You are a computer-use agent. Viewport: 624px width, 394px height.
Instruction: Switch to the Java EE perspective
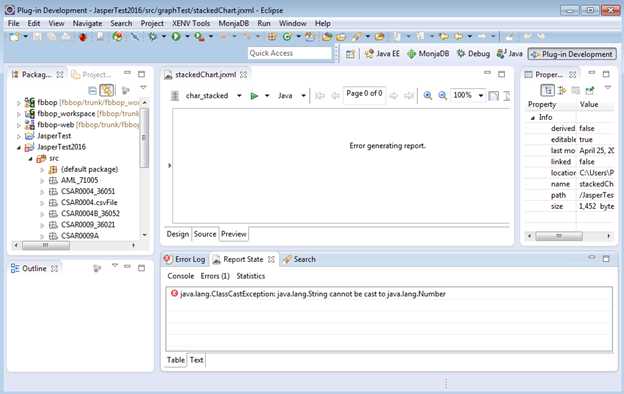pos(382,53)
